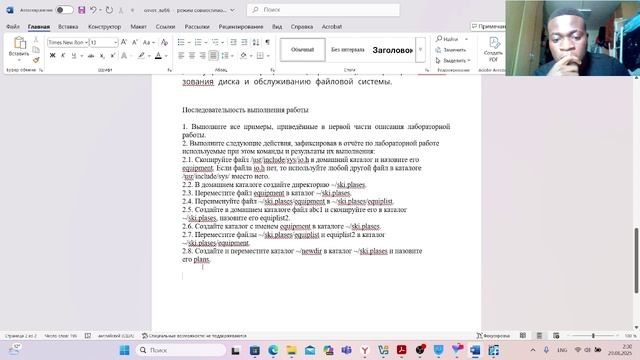Click the Sort icon
Viewport: 640px width, 360px height.
[x=256, y=42]
